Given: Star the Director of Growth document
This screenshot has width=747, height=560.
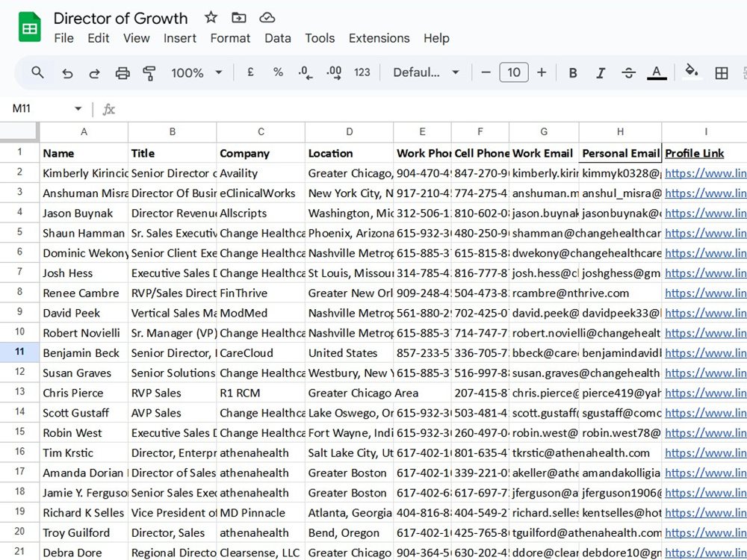Looking at the screenshot, I should 211,18.
